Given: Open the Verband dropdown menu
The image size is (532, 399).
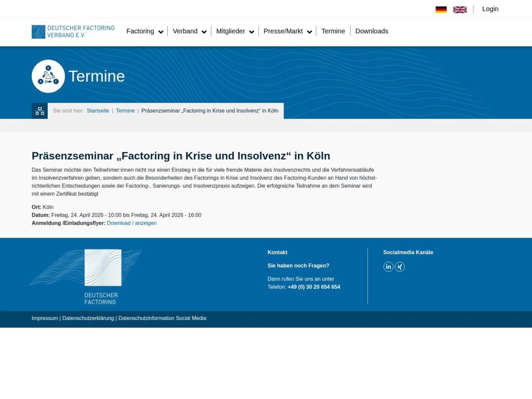Looking at the screenshot, I should point(185,31).
